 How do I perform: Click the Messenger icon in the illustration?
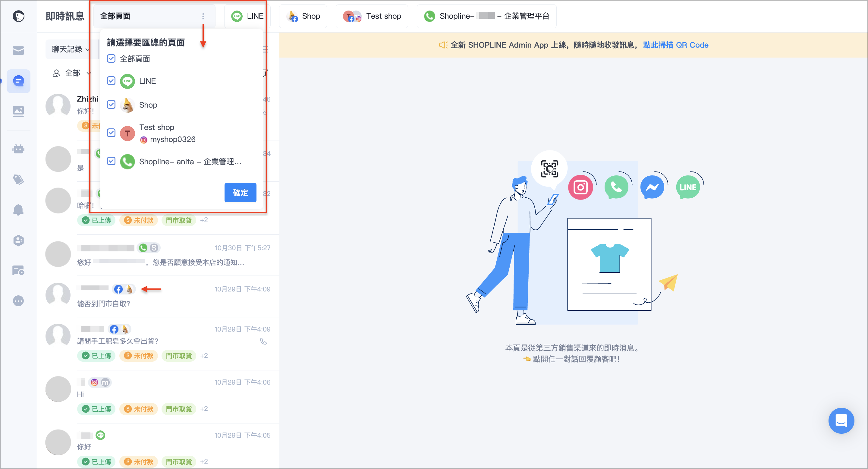tap(652, 187)
